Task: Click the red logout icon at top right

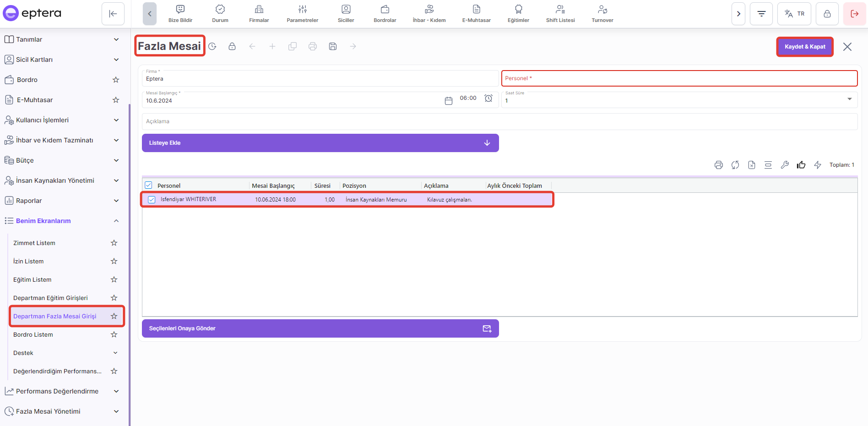Action: point(854,14)
